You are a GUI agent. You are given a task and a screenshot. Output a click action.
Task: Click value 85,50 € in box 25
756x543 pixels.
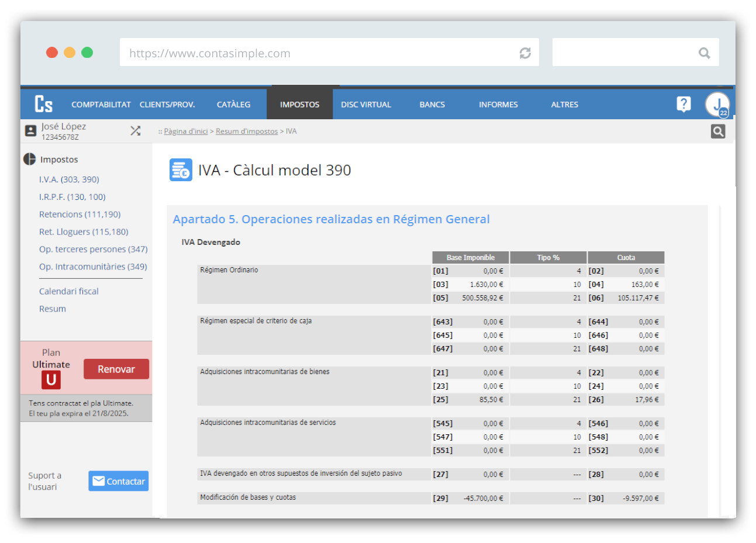[491, 400]
